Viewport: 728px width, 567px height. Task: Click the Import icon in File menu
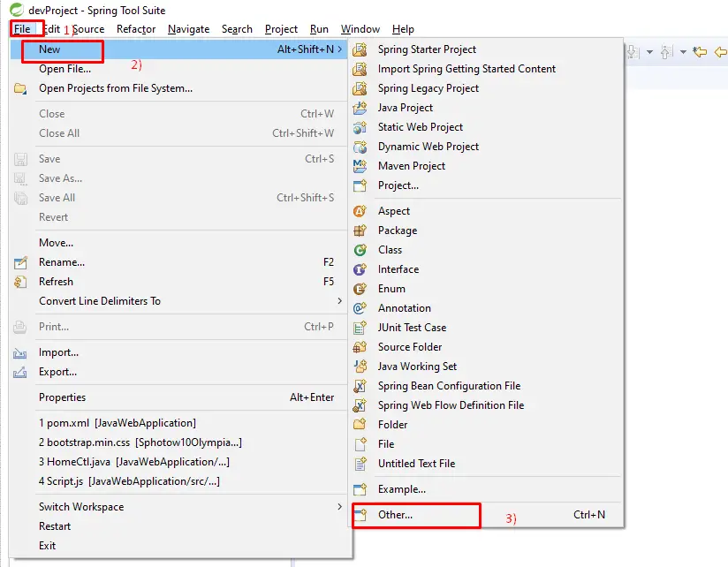click(20, 353)
